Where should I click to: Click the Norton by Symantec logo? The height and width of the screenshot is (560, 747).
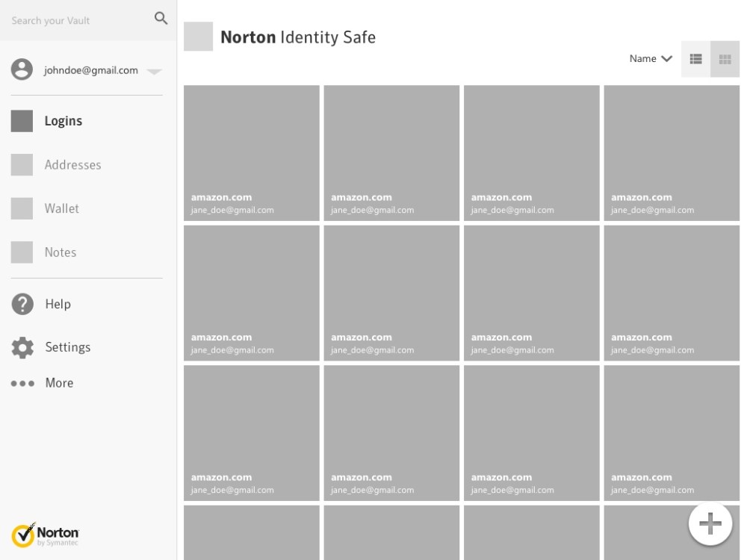(46, 534)
